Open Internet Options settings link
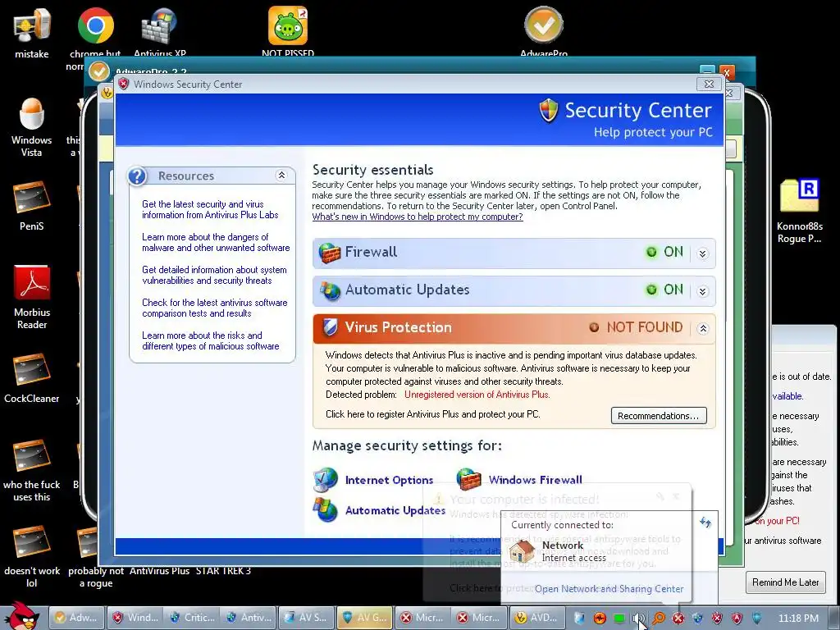The height and width of the screenshot is (630, 840). coord(389,480)
